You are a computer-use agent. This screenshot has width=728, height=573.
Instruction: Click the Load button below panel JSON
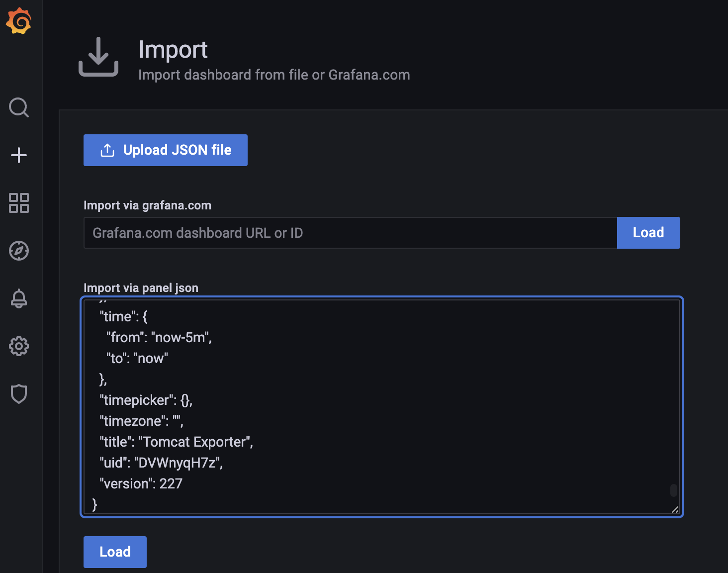coord(115,552)
